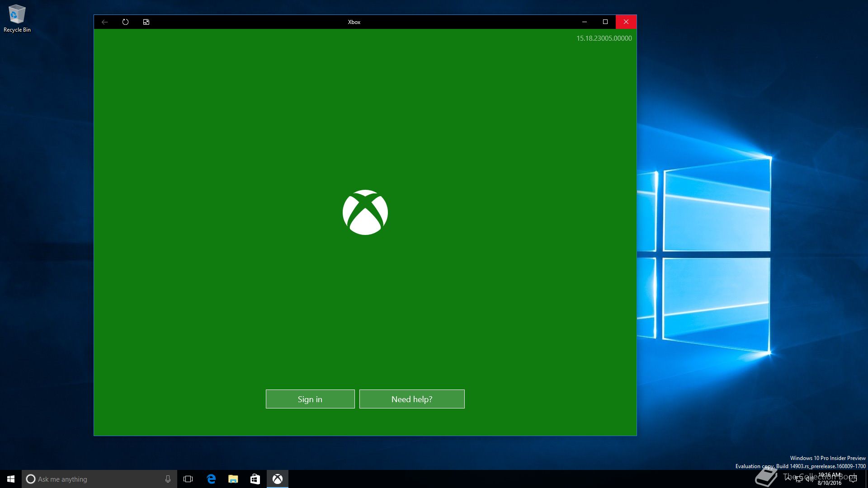Select the version number 15.18.23005.00000
This screenshot has width=868, height=488.
coord(604,38)
